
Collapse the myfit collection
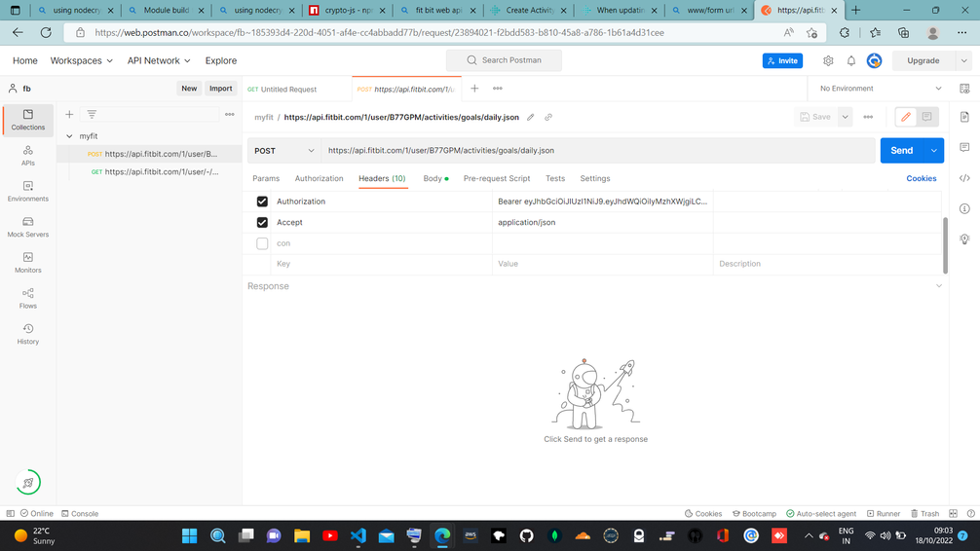[x=69, y=136]
